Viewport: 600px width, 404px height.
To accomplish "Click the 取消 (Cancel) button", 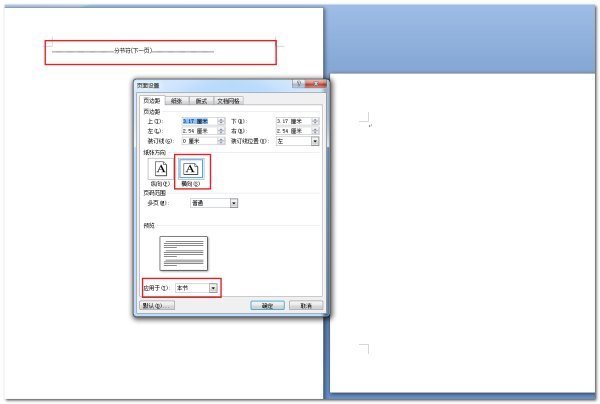I will [x=305, y=306].
